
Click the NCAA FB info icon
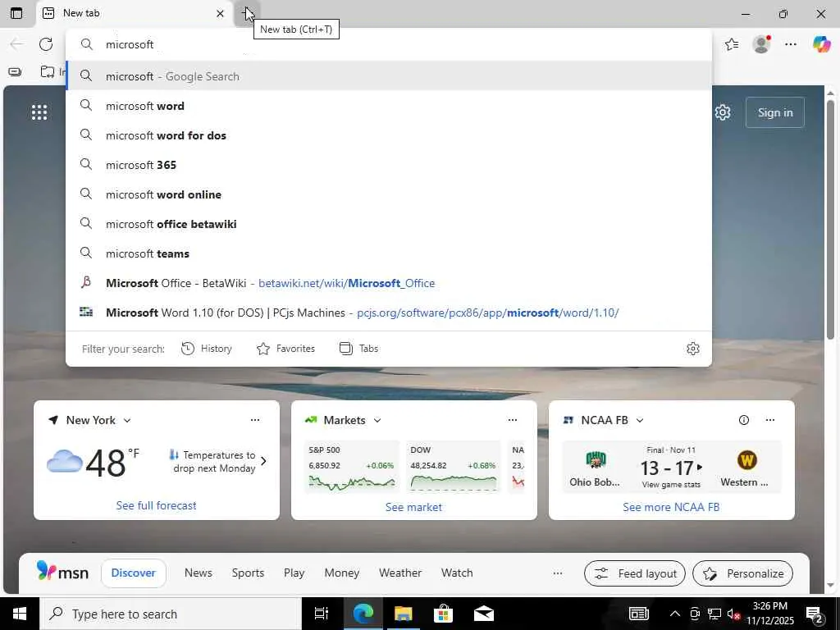pos(743,420)
